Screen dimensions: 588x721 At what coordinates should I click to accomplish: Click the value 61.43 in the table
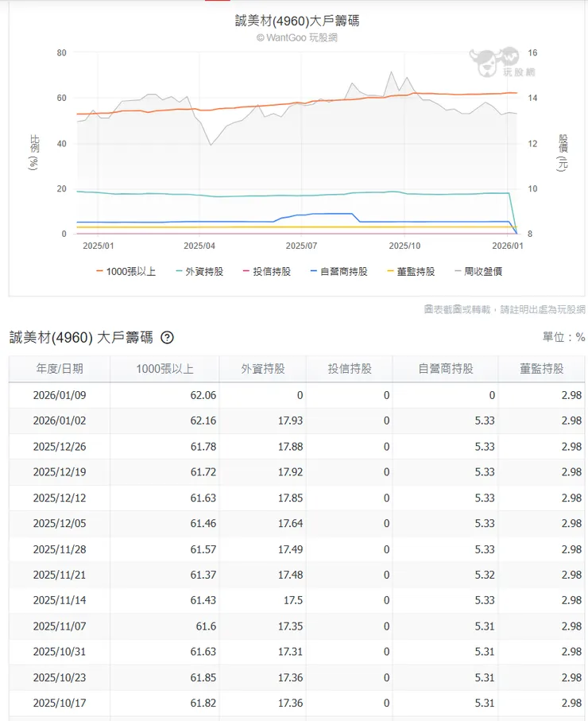coord(203,600)
